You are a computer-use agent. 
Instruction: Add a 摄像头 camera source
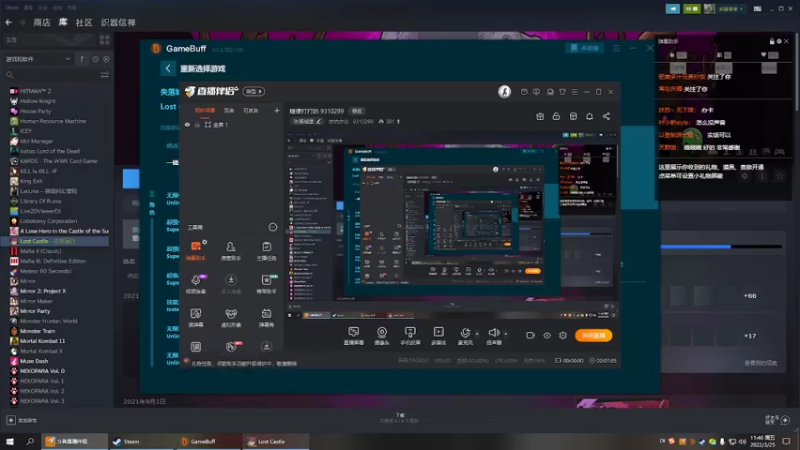pyautogui.click(x=382, y=335)
